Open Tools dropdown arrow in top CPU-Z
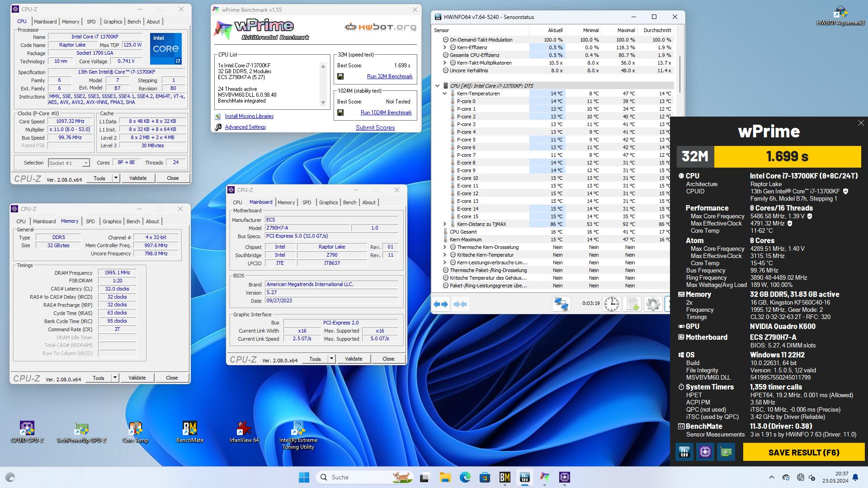The height and width of the screenshot is (488, 868). (116, 178)
